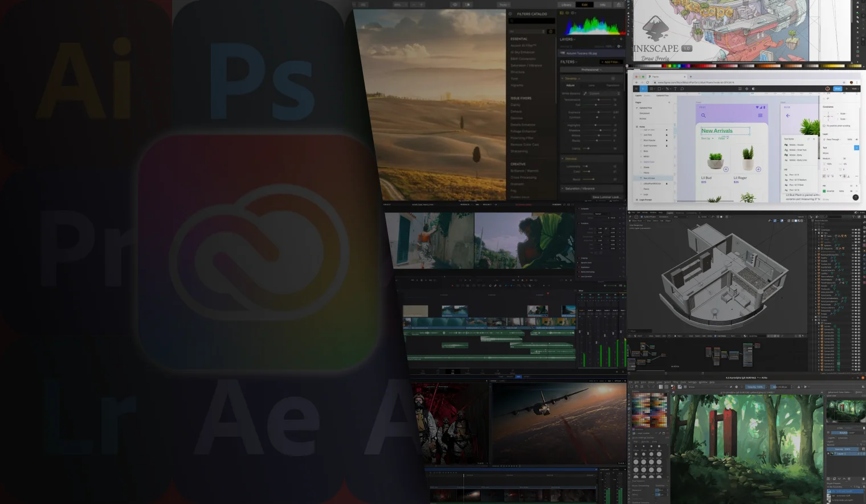Click the export icon in Luminar's top bar

pos(619,5)
